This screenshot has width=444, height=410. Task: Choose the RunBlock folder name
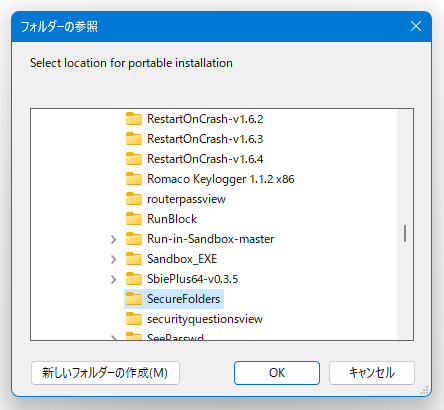pos(172,219)
